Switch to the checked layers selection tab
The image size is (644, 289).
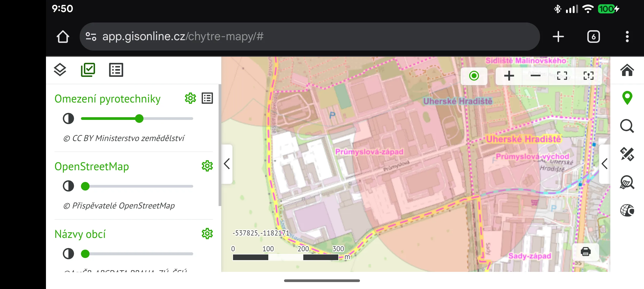[88, 70]
